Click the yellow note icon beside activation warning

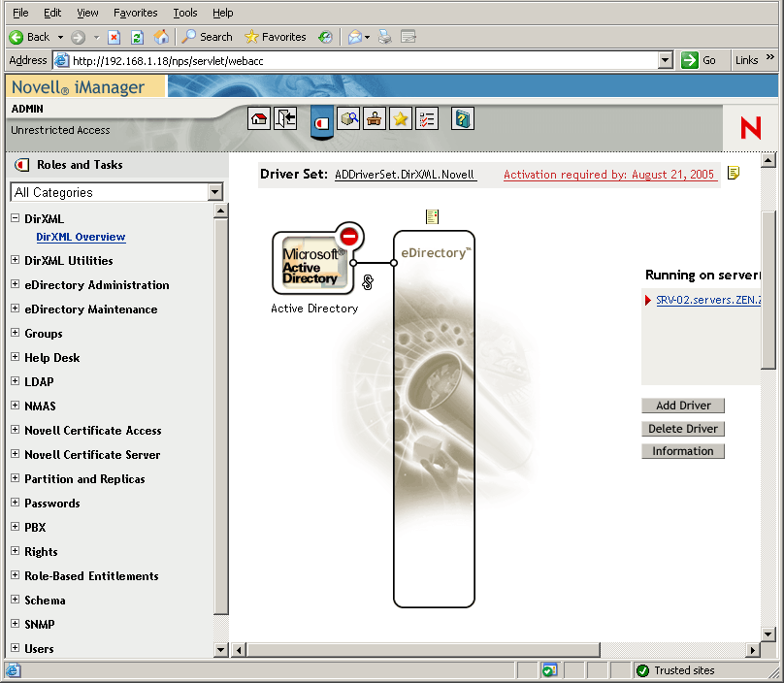click(x=733, y=173)
